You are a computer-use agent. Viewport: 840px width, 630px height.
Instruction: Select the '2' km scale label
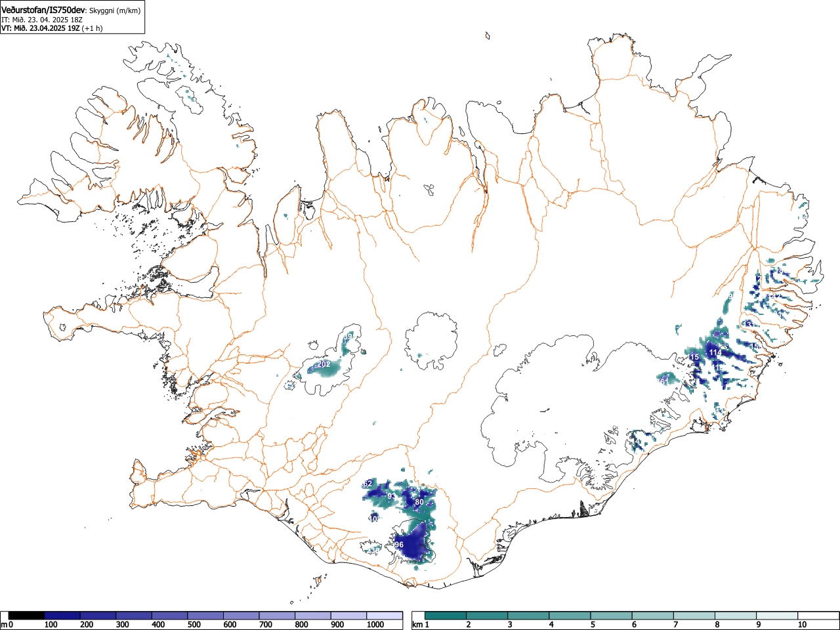468,625
